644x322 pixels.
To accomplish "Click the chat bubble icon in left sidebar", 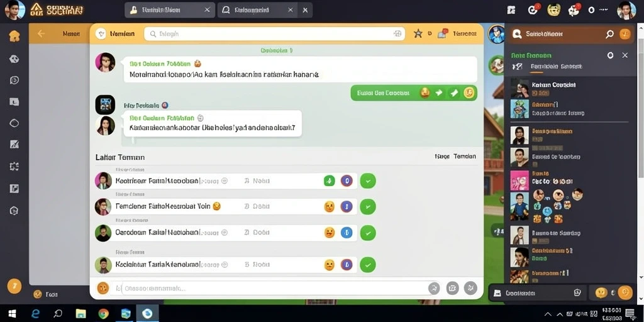I will [14, 80].
